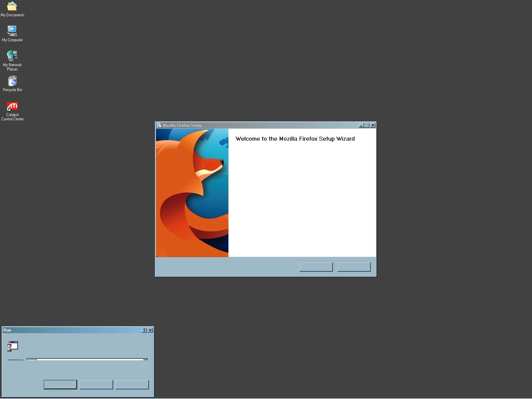Close the Mozilla Firefox Setup window

(x=373, y=125)
